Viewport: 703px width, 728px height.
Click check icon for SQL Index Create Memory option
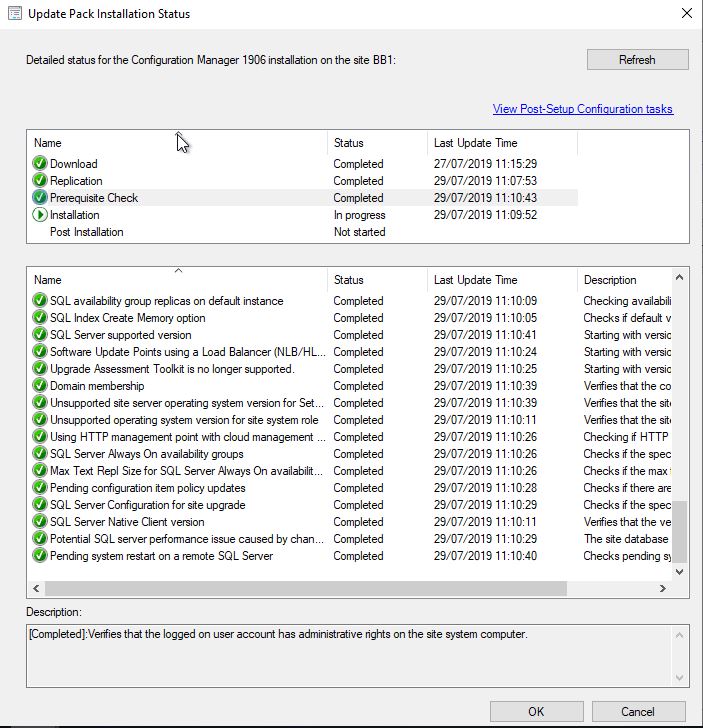[x=40, y=318]
